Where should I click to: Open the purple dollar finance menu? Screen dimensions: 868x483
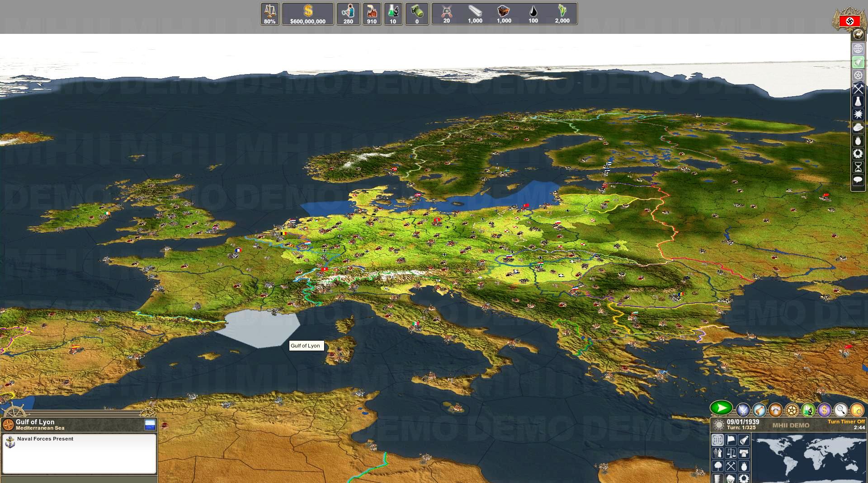825,410
